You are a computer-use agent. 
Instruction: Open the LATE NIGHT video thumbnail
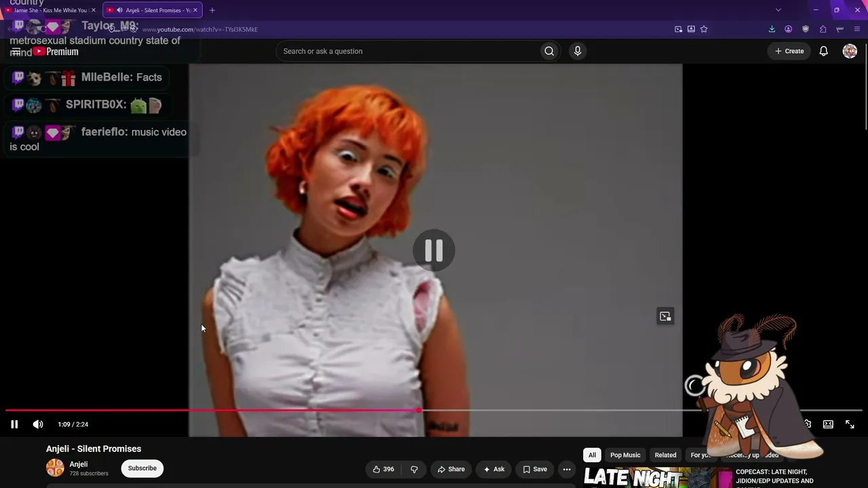(658, 477)
